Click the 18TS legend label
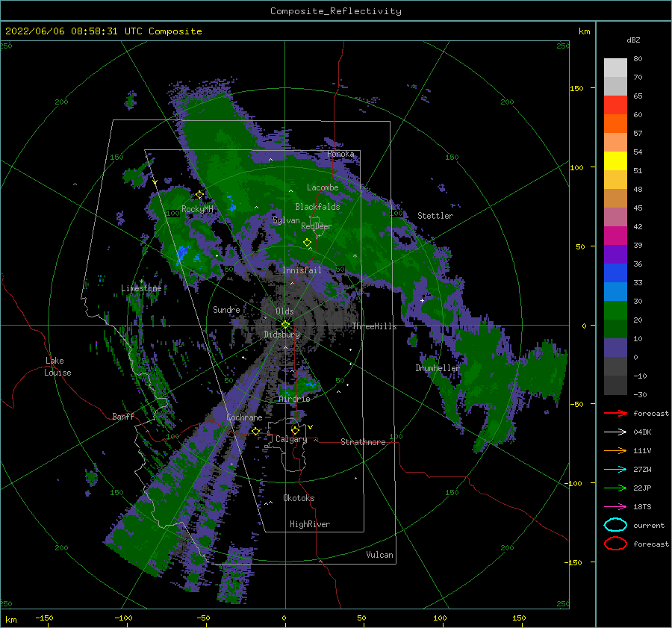The width and height of the screenshot is (672, 628). click(x=642, y=507)
